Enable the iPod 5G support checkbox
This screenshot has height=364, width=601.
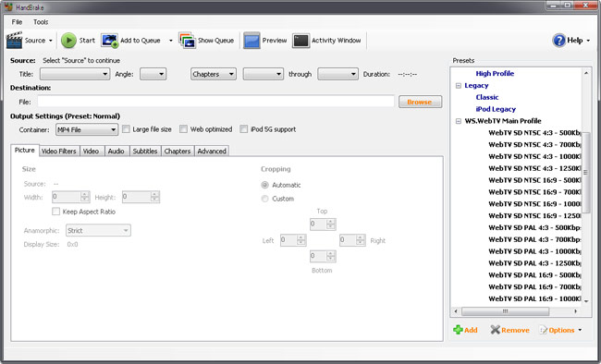click(x=244, y=129)
